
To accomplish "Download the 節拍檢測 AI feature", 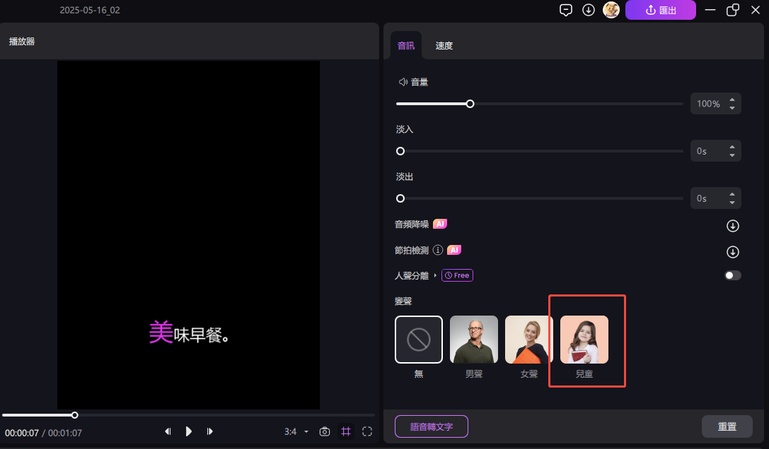I will click(x=732, y=252).
